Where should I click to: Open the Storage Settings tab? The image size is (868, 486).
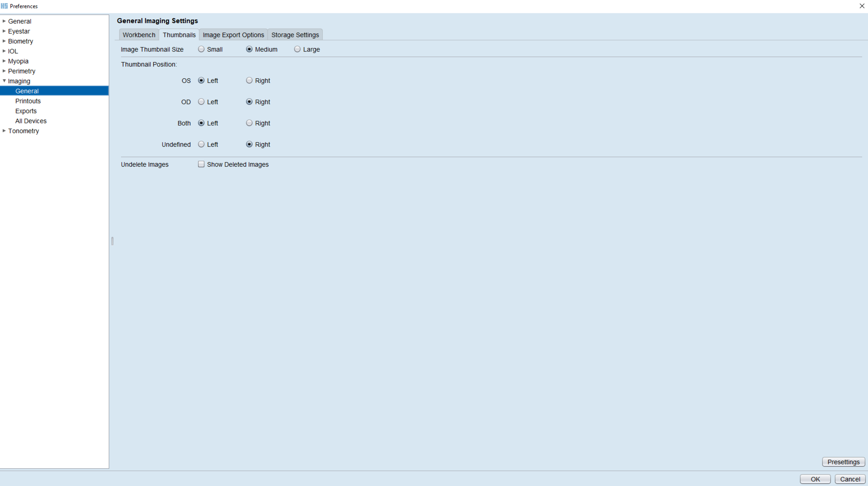[295, 35]
